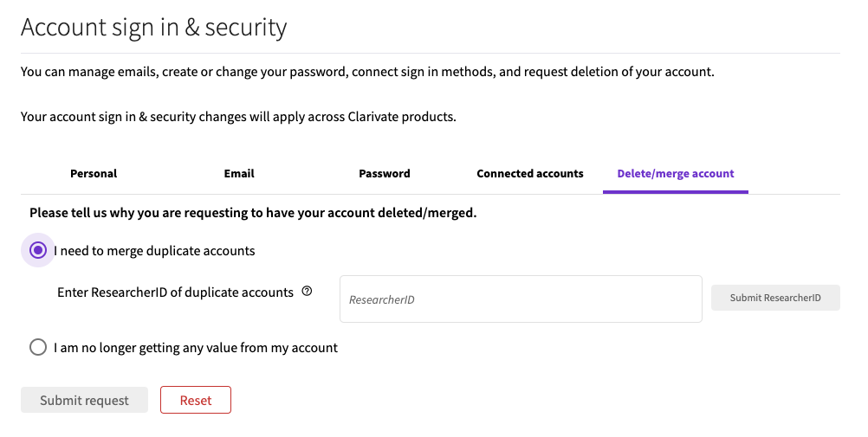
Task: Click the help icon beside ResearcherID label
Action: tap(307, 292)
